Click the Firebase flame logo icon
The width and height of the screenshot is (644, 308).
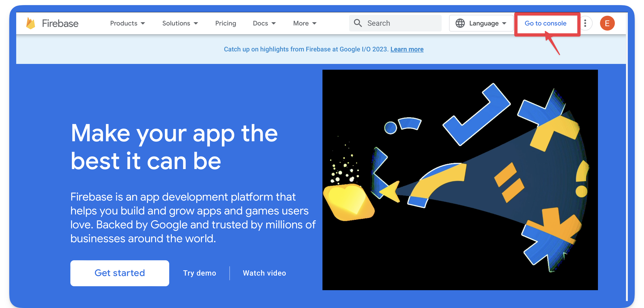[31, 23]
